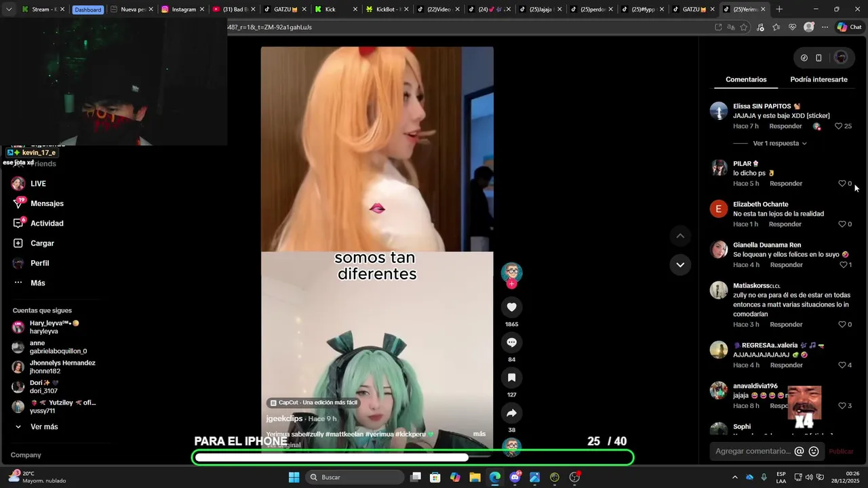Reply to PILAR's comment with Responder
The height and width of the screenshot is (488, 868).
tap(786, 184)
